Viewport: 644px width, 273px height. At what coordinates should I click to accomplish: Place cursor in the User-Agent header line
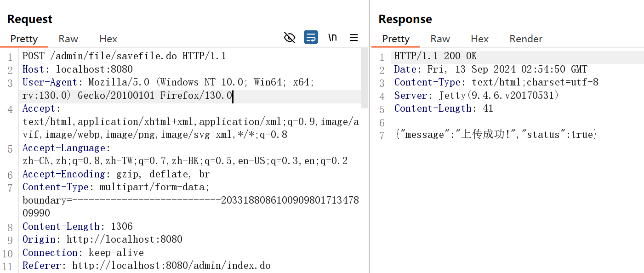click(168, 89)
